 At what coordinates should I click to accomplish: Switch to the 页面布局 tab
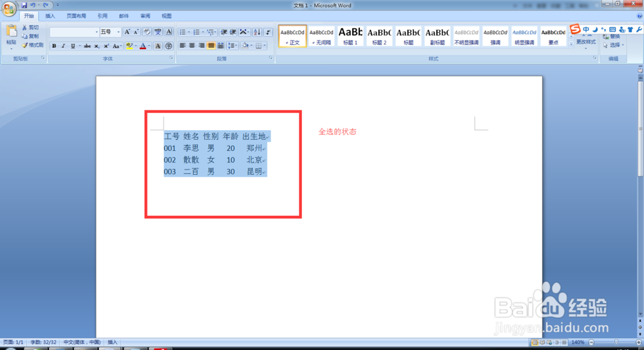click(x=77, y=16)
